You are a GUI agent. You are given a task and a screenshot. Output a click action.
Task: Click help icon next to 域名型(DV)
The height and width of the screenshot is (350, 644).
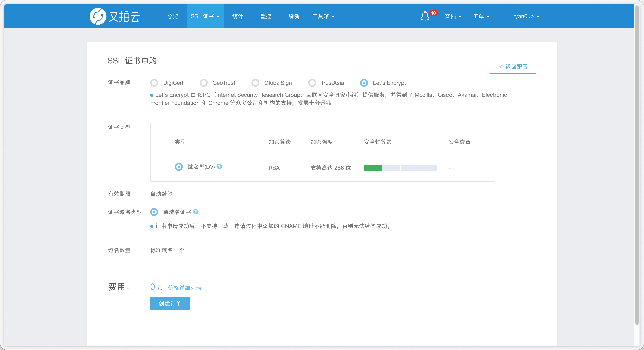click(x=219, y=166)
